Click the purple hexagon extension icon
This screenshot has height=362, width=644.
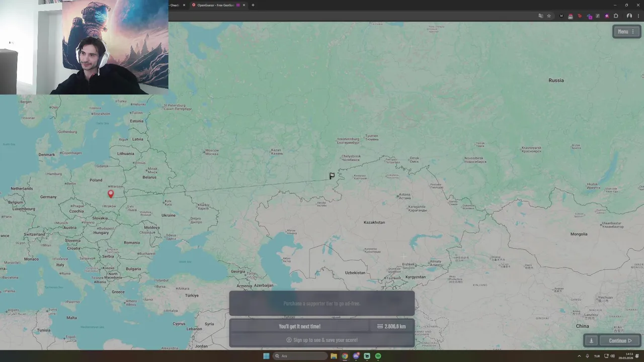(589, 17)
